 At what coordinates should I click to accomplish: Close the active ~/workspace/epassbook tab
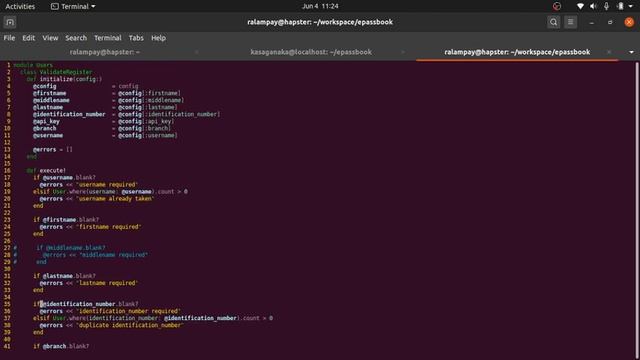coord(609,52)
